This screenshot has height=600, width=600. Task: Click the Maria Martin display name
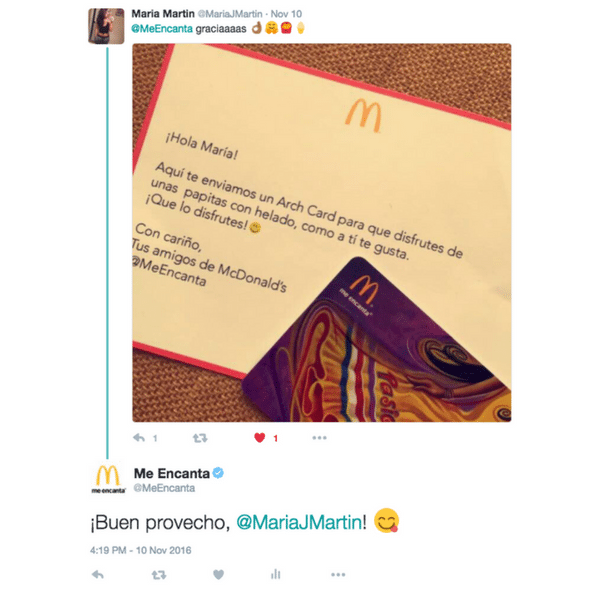tap(163, 14)
